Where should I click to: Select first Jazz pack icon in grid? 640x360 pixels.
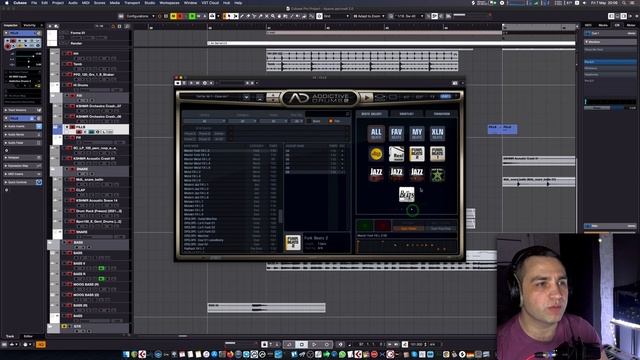376,174
